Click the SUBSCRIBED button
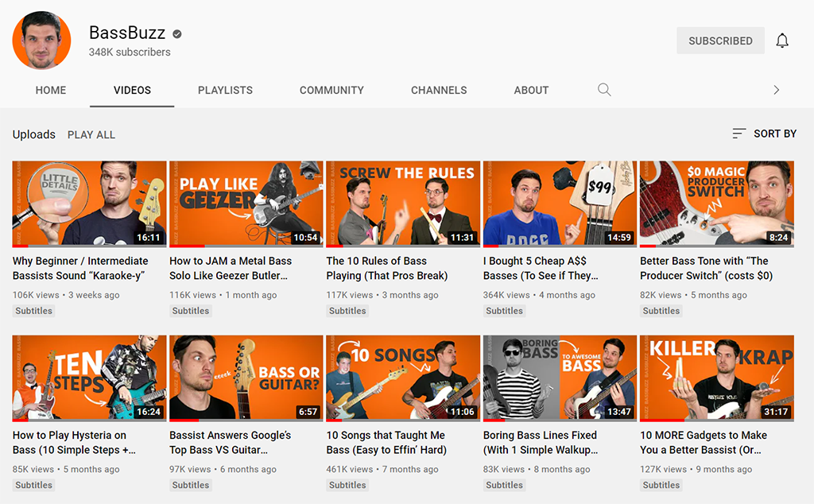This screenshot has width=814, height=504. [x=720, y=41]
